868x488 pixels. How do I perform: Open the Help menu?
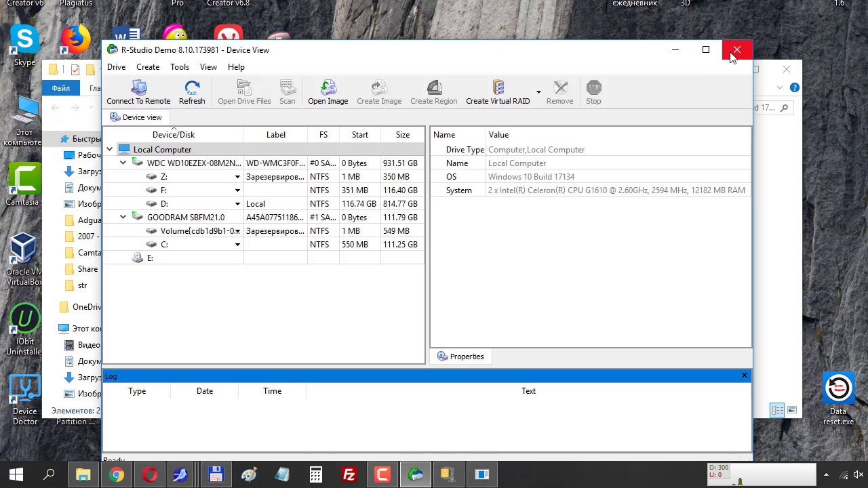[x=236, y=67]
